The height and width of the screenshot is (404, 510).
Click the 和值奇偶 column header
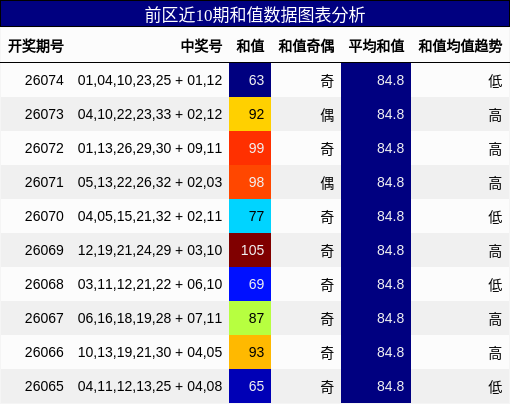pyautogui.click(x=306, y=46)
